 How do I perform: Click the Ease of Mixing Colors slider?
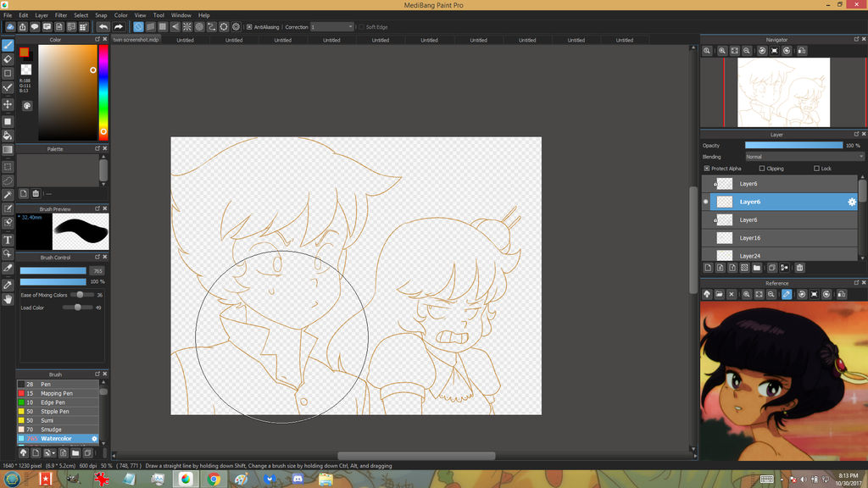(81, 295)
